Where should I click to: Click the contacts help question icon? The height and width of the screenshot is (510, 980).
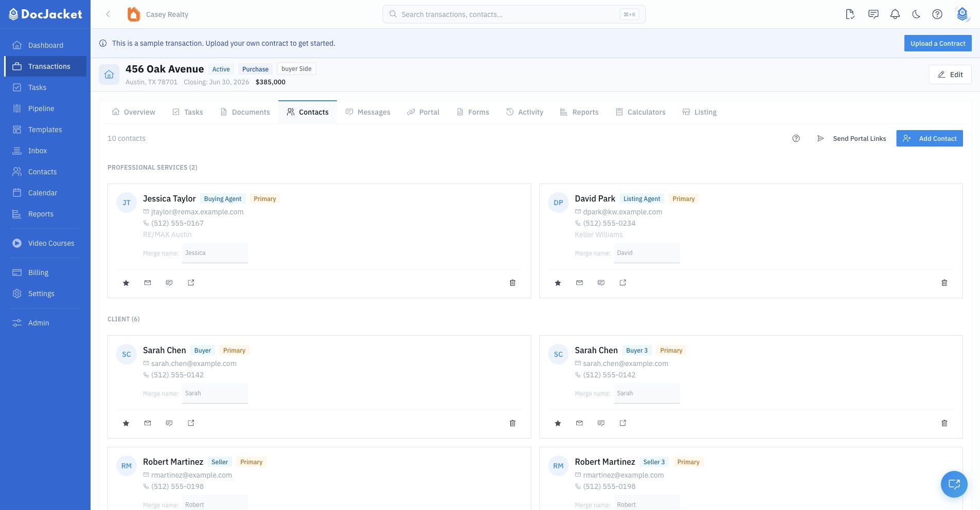796,138
